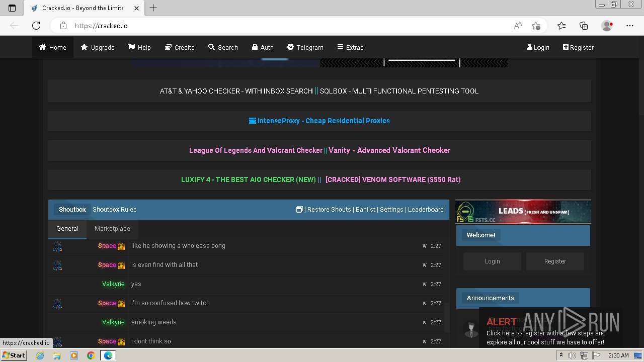Open the tab actions menu
644x362 pixels.
pos(12,8)
